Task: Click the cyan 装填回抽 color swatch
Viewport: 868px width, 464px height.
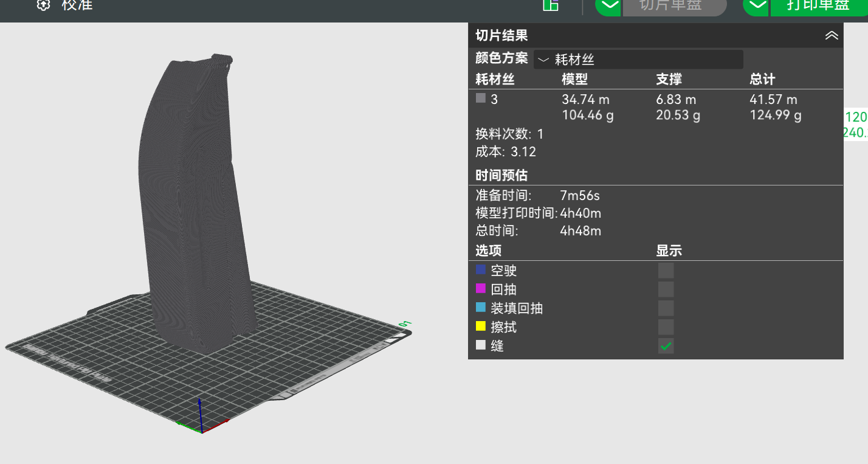Action: pyautogui.click(x=481, y=307)
